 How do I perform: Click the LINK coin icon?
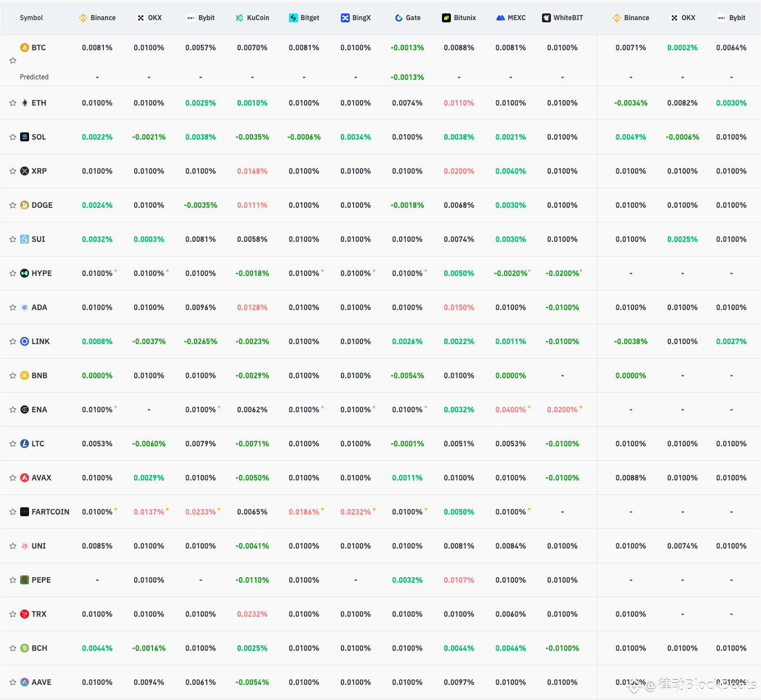pos(25,341)
